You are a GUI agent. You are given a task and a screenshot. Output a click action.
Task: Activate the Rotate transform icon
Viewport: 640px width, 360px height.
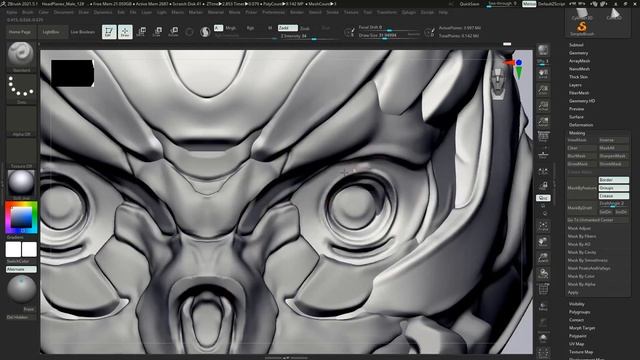pos(173,32)
